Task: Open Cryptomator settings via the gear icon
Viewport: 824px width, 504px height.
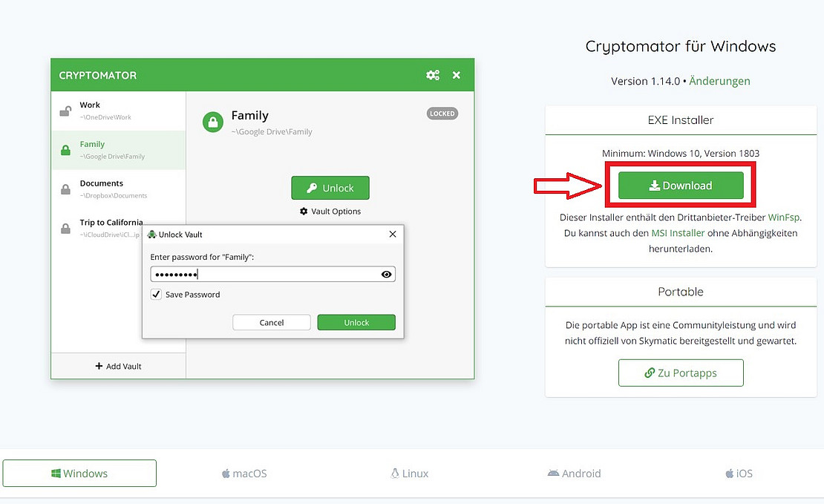Action: 433,74
